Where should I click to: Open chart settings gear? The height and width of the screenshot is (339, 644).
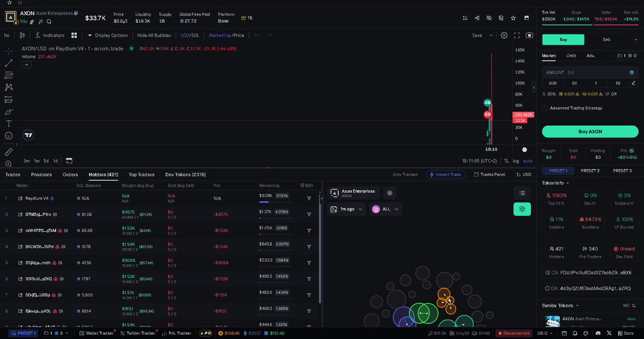[x=504, y=35]
